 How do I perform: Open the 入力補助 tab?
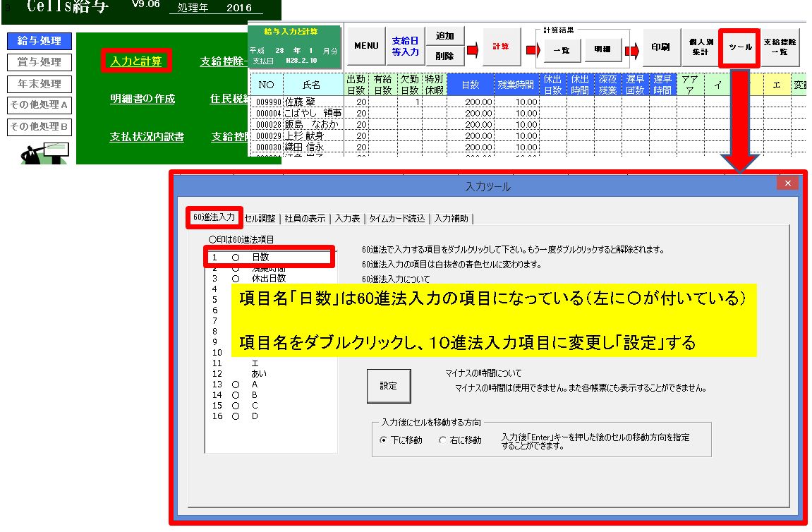pyautogui.click(x=452, y=219)
